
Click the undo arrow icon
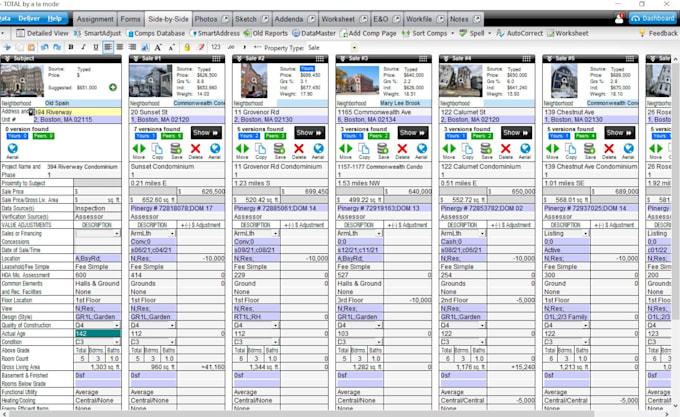click(44, 47)
